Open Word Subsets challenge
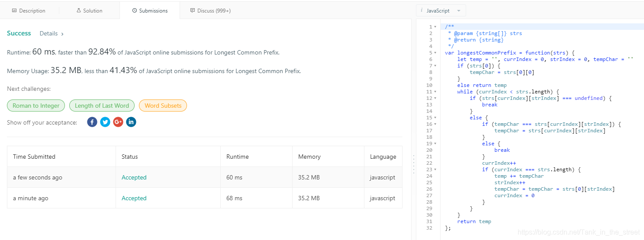 pyautogui.click(x=163, y=106)
